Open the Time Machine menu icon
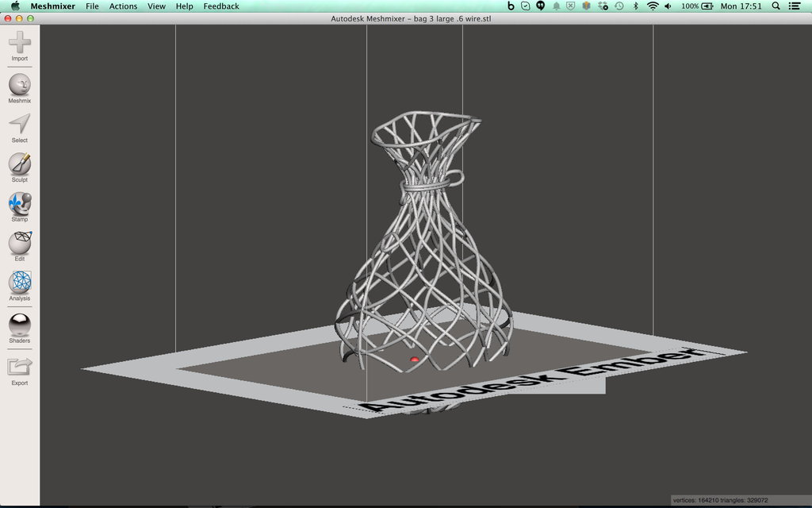 point(619,6)
